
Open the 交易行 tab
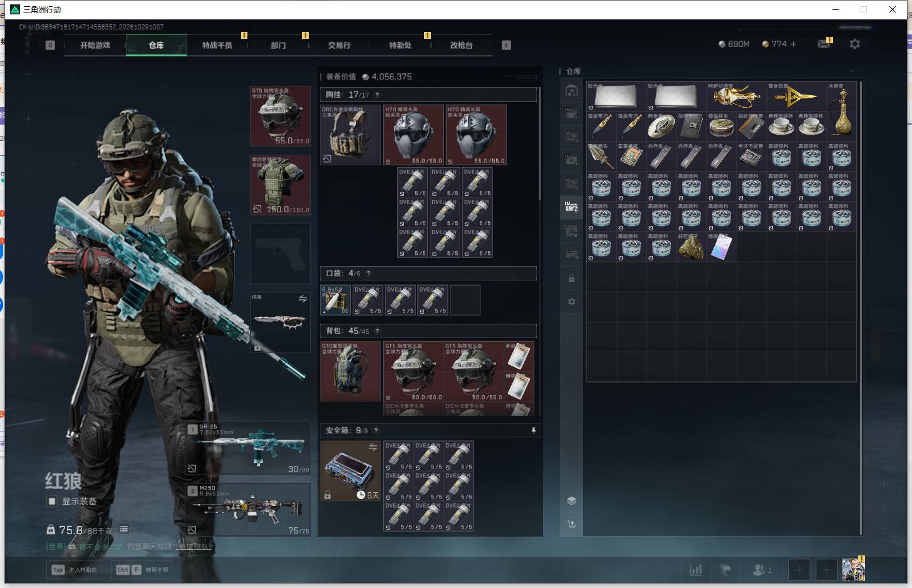[339, 45]
